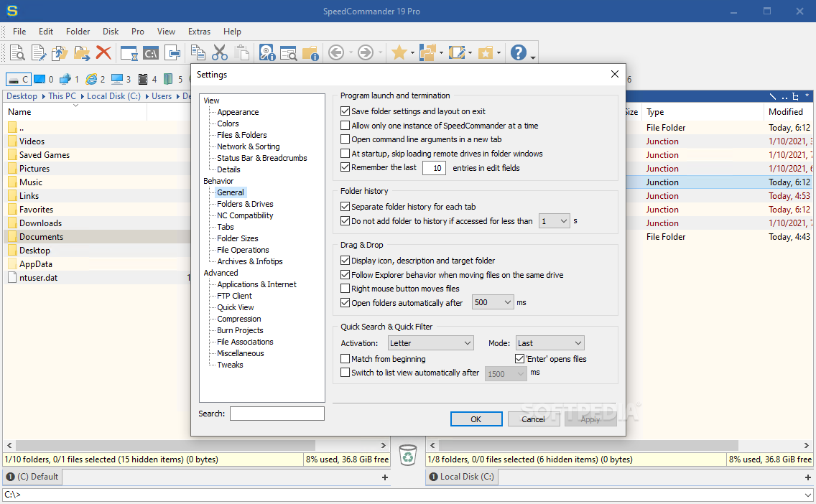Enable Open command line arguments in new tab
Screen dimensions: 816x504
[x=345, y=139]
